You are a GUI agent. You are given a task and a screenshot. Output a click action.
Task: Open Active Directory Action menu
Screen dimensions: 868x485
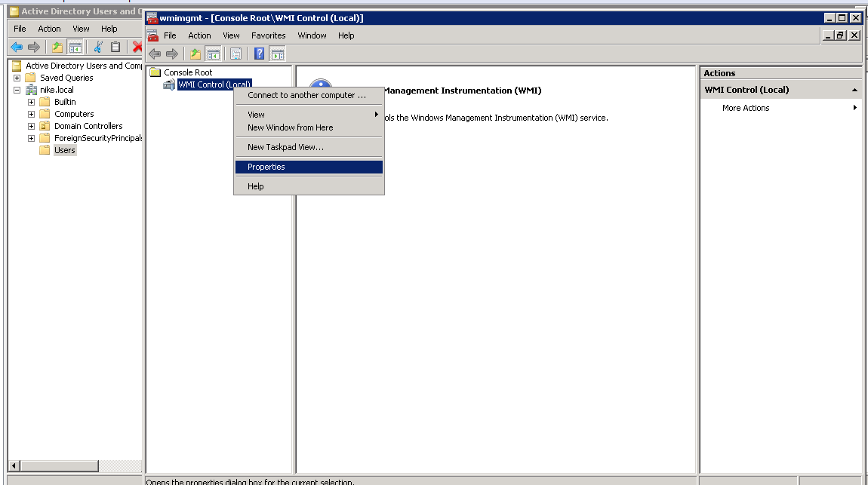(x=49, y=29)
